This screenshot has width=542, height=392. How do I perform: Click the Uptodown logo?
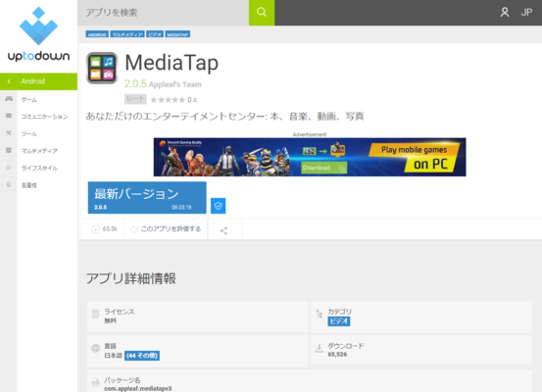(x=38, y=34)
